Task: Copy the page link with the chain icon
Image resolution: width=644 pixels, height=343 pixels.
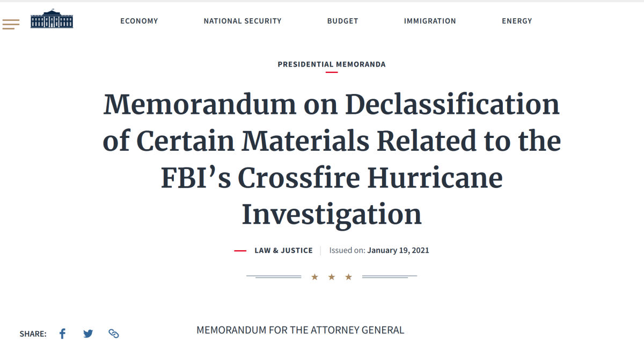Action: 113,334
